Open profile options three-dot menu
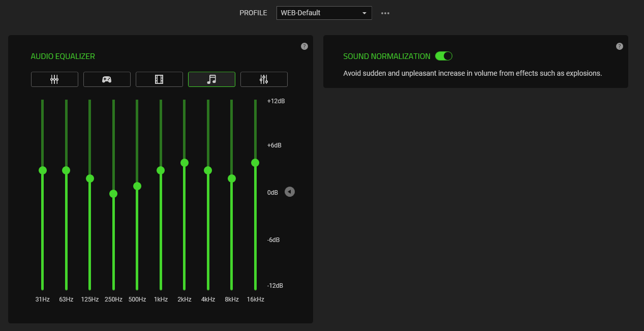The width and height of the screenshot is (644, 331). coord(385,13)
